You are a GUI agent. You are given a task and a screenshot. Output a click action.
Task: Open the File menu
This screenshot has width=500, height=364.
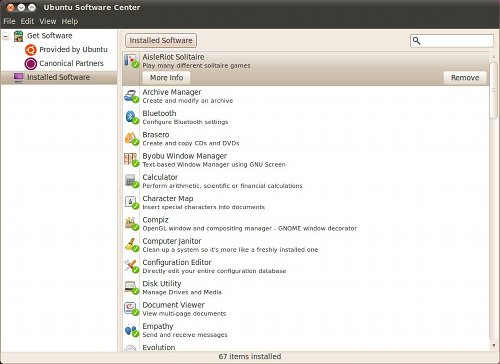pyautogui.click(x=9, y=21)
